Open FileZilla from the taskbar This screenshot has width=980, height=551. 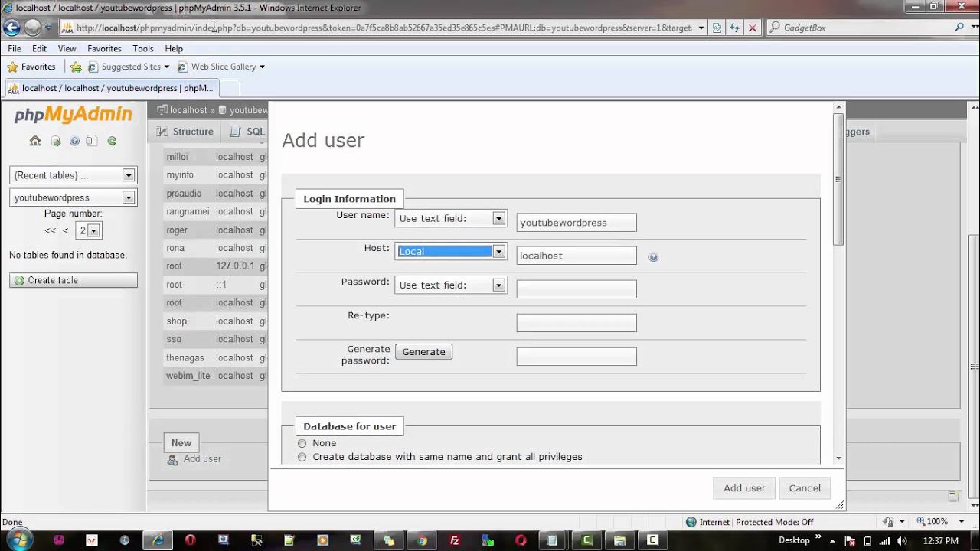pyautogui.click(x=455, y=540)
